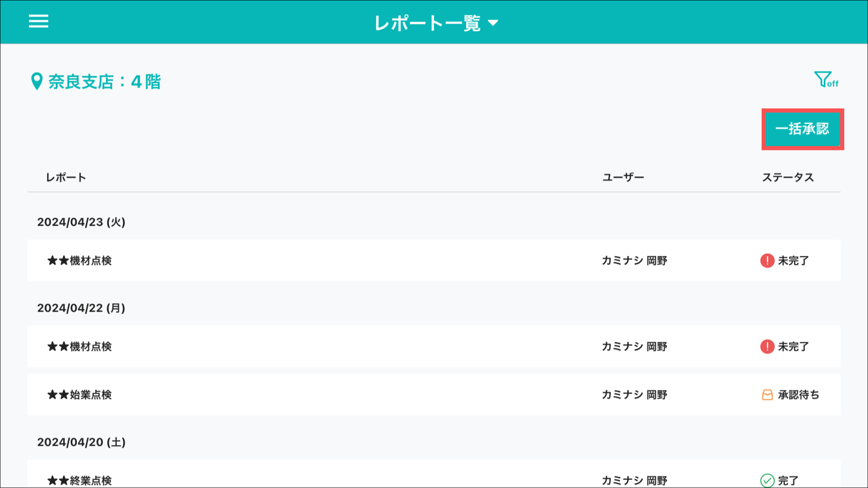Click the location pin icon
This screenshot has width=868, height=488.
(x=37, y=81)
